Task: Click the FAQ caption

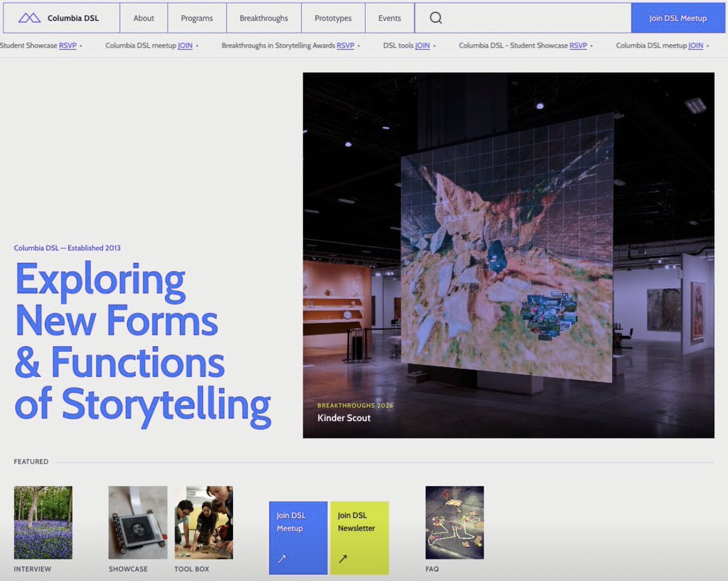Action: [432, 569]
